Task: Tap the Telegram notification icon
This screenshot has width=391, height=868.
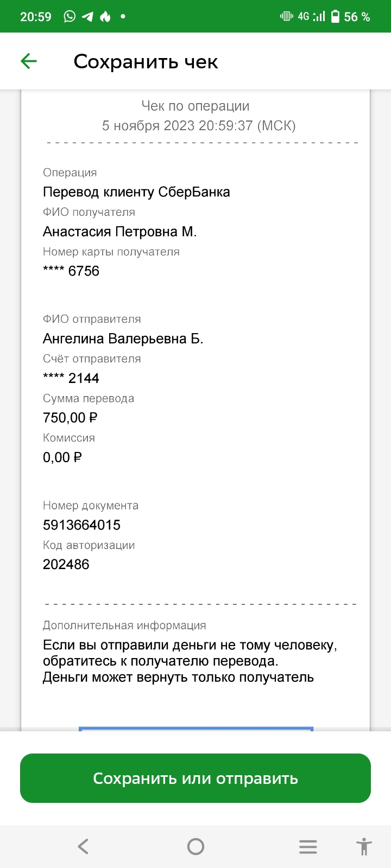Action: (87, 17)
